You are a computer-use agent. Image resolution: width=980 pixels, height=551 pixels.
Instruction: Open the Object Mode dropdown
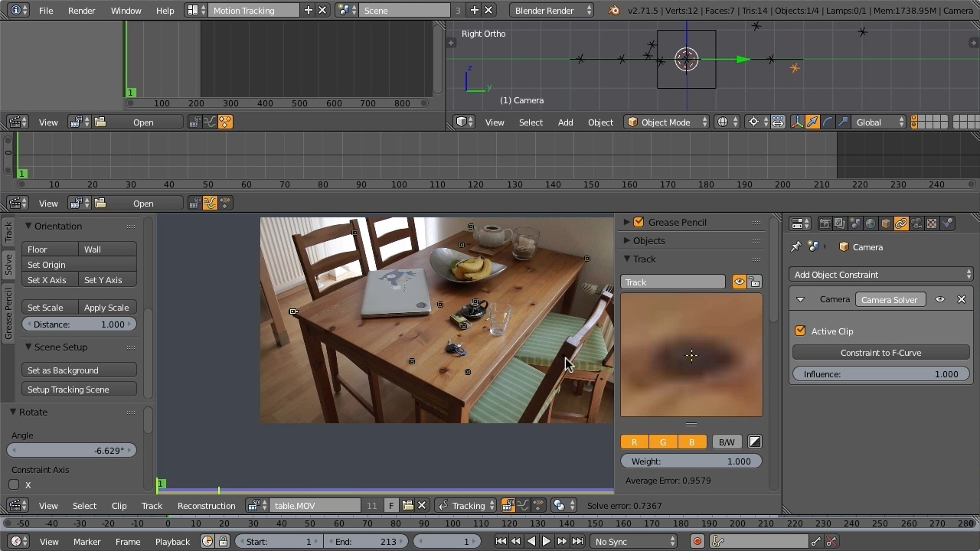pyautogui.click(x=666, y=122)
